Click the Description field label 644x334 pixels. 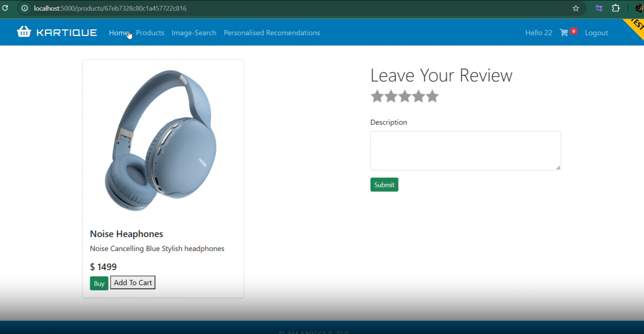(x=389, y=122)
